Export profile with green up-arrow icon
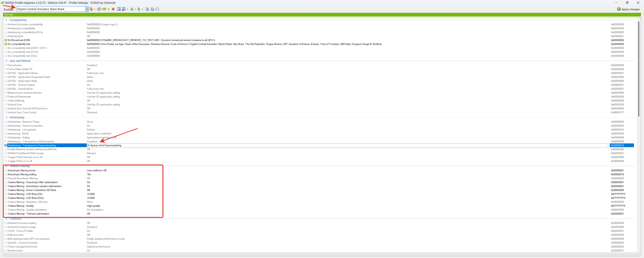Viewport: 644px width, 258px height. coord(132,9)
